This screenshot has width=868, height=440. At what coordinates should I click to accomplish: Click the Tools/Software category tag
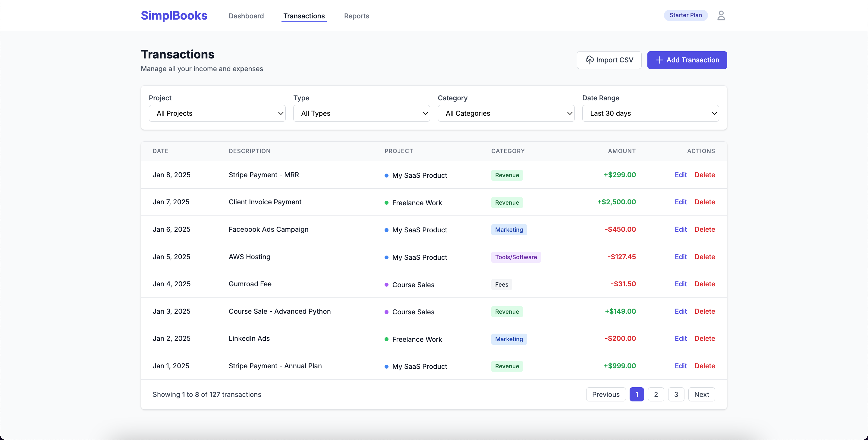coord(516,257)
